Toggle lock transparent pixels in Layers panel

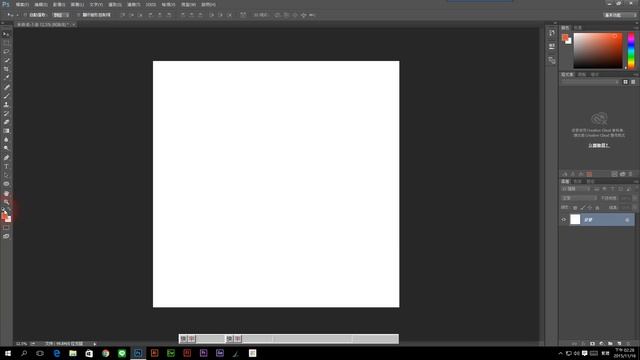click(575, 208)
